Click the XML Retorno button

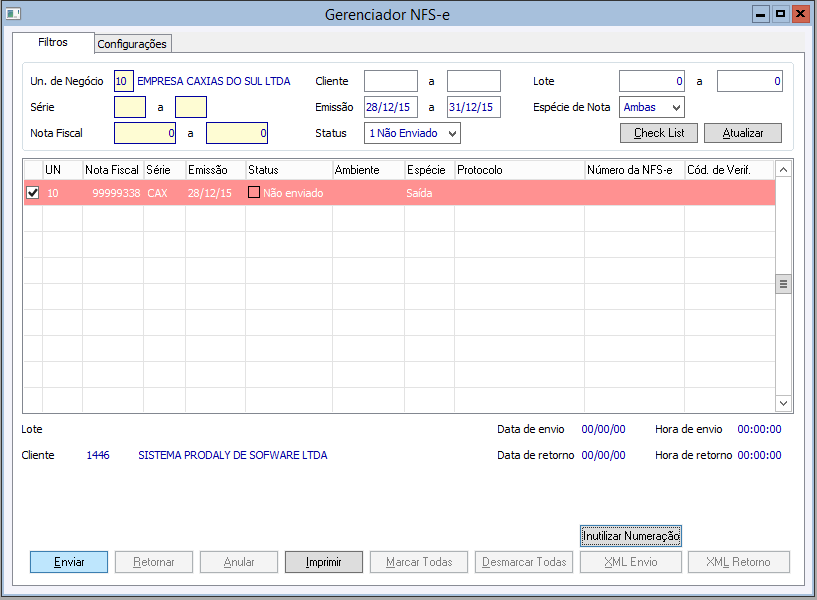point(739,562)
